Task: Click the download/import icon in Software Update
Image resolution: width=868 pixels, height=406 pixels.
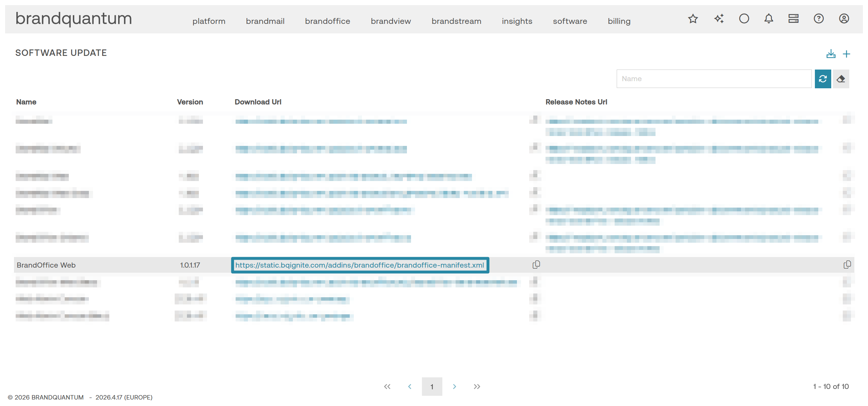Action: 831,54
